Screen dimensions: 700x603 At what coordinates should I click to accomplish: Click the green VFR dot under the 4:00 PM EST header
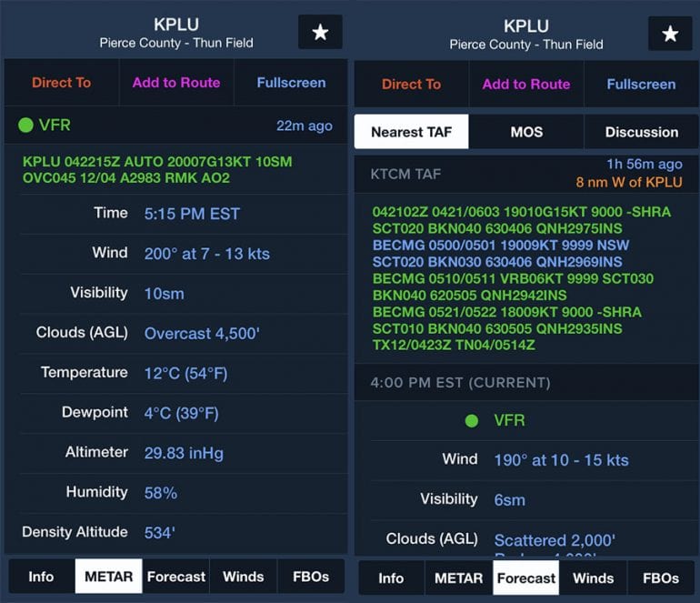(x=471, y=420)
